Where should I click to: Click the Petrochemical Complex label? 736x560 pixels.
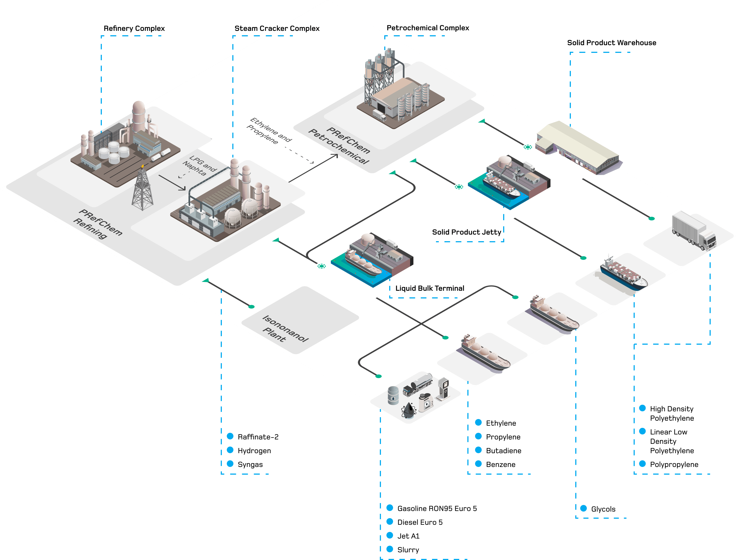[x=428, y=28]
